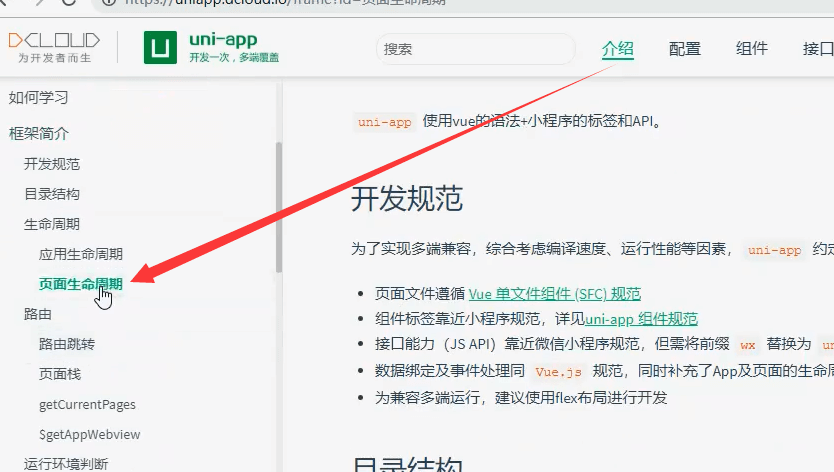This screenshot has width=834, height=472.
Task: Click the wx inline code text
Action: pyautogui.click(x=748, y=345)
